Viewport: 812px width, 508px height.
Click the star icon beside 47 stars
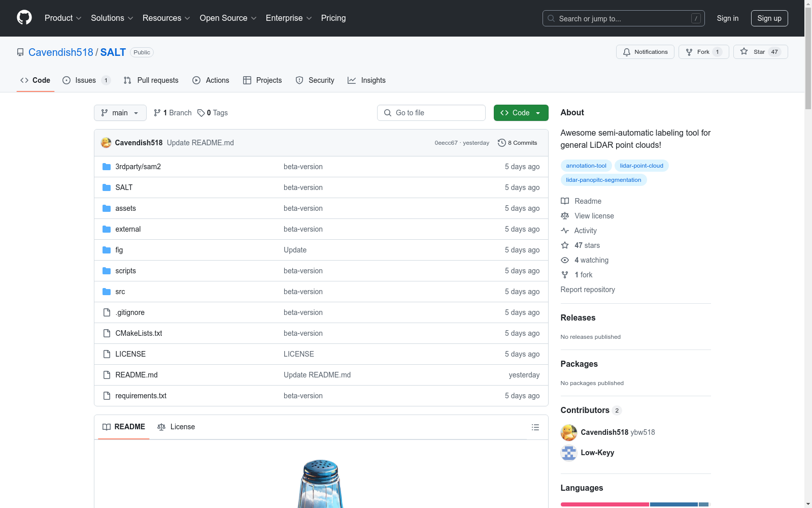565,245
